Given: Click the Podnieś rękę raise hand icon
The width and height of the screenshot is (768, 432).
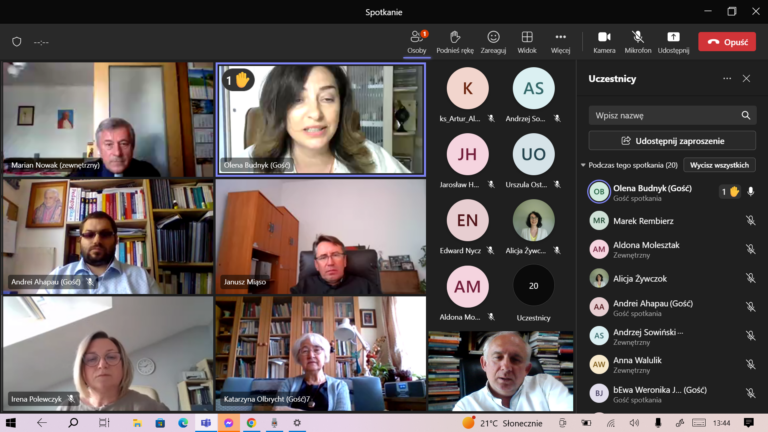Looking at the screenshot, I should point(455,37).
